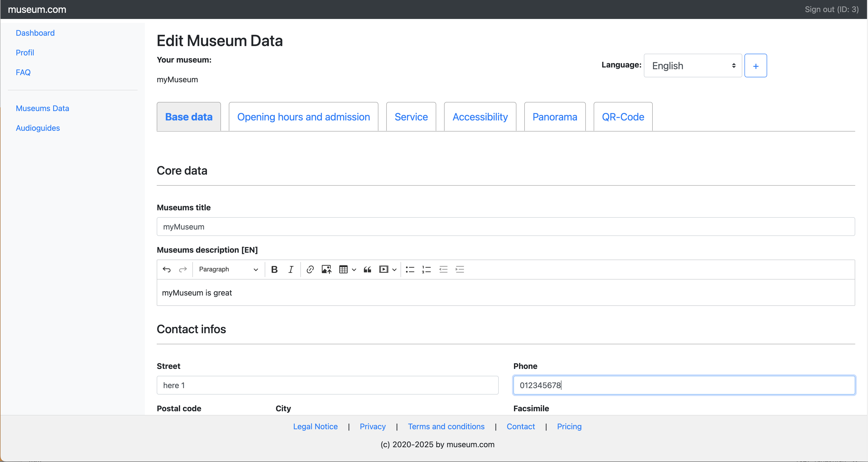The image size is (868, 462).
Task: Click the plus button to add language
Action: click(756, 66)
